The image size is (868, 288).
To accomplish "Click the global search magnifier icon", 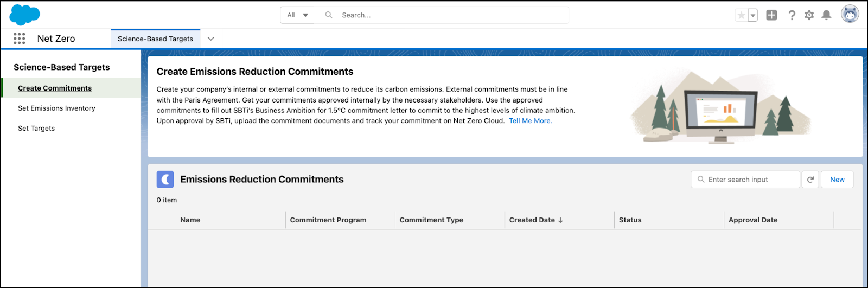I will click(329, 15).
